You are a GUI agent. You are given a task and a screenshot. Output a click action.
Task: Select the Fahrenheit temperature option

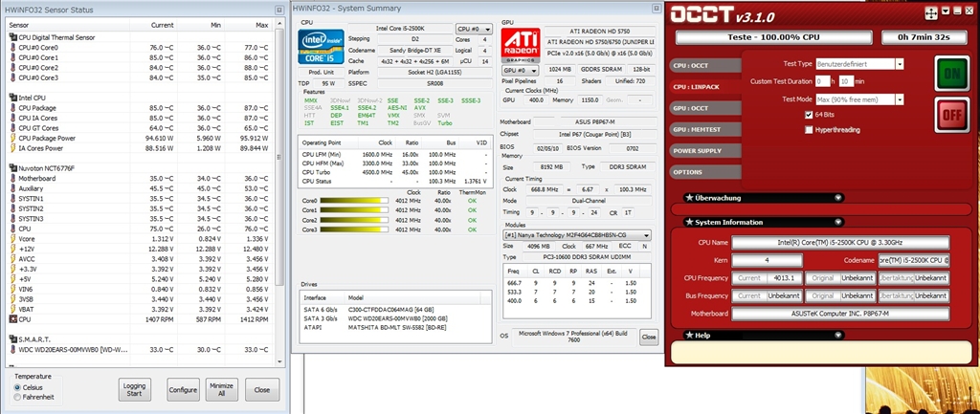[17, 397]
